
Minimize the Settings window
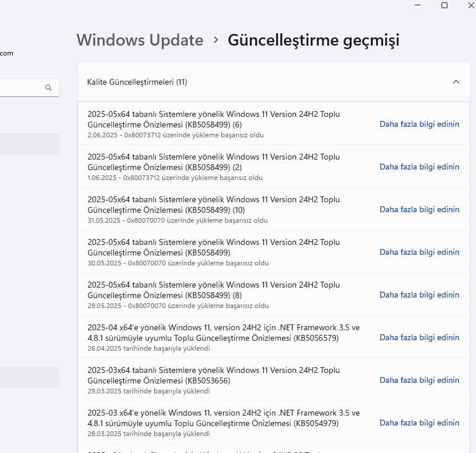click(x=418, y=5)
